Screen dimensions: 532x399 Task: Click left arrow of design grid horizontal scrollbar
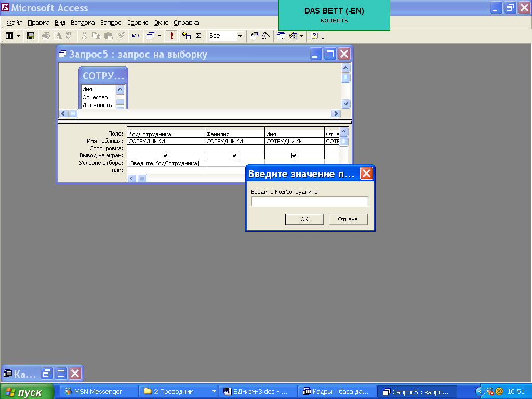click(x=132, y=179)
